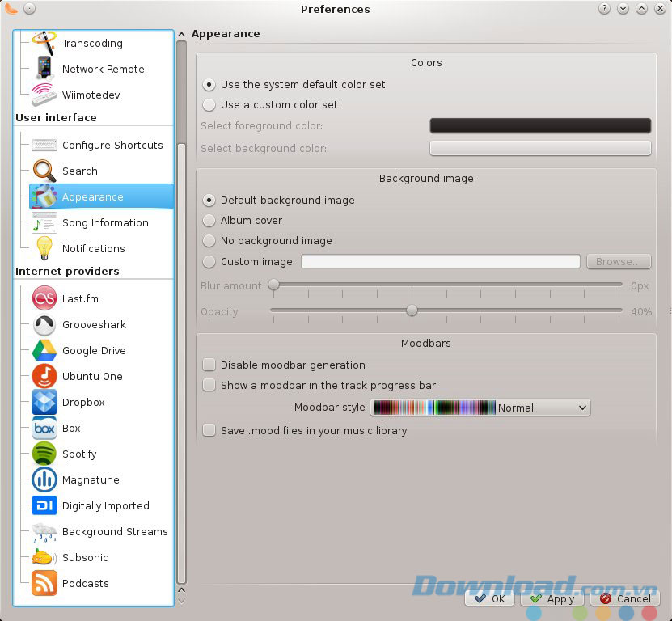Screen dimensions: 672x621
Task: Select Use a custom color set
Action: [209, 105]
